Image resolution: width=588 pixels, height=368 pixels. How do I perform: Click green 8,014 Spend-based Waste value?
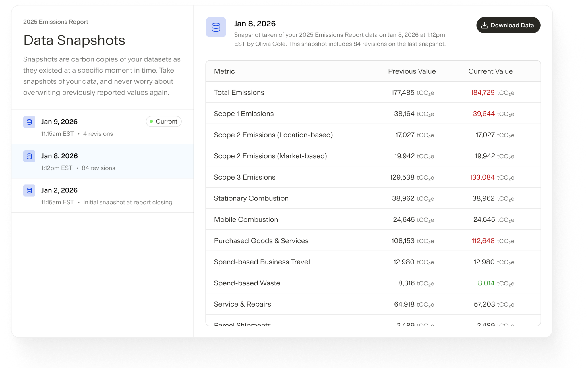(x=486, y=283)
